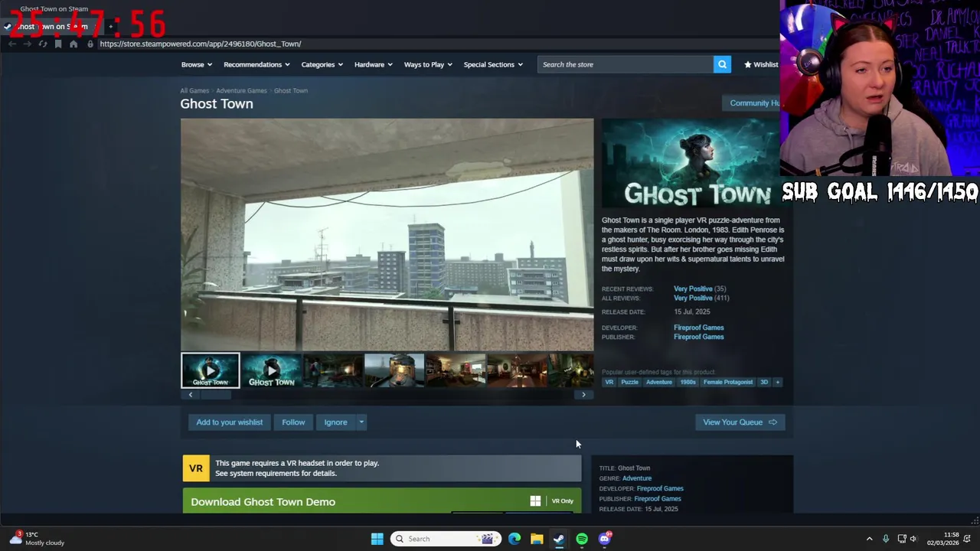Image resolution: width=980 pixels, height=551 pixels.
Task: Open Microsoft Edge from the taskbar
Action: [x=514, y=539]
